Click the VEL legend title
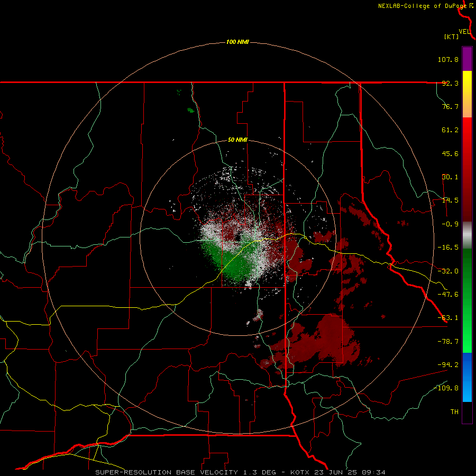 tap(464, 32)
